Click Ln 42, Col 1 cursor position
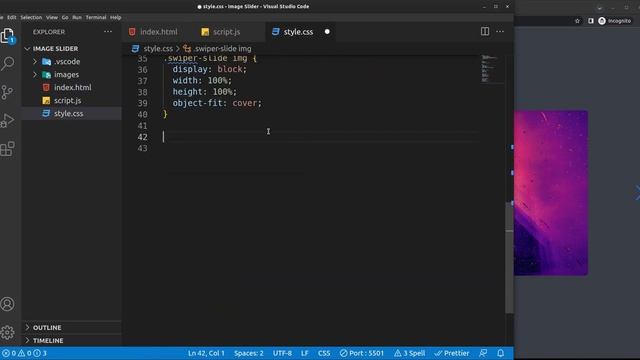This screenshot has height=360, width=640. (206, 353)
